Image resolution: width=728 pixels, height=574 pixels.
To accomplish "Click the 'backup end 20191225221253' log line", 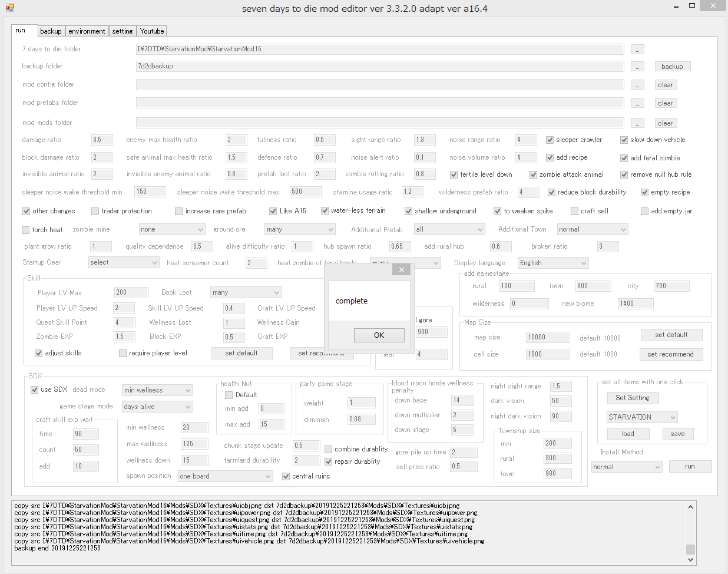I will [x=57, y=548].
